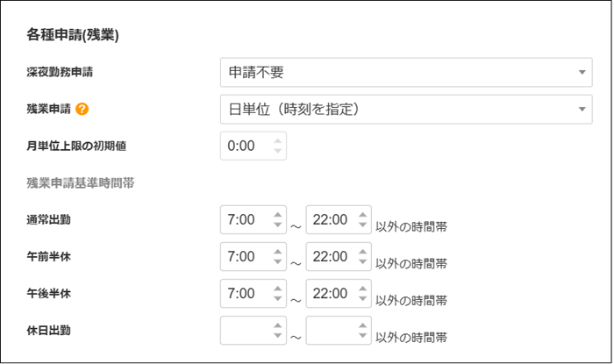Click the 午前半休 start time field 7:00

click(x=253, y=256)
